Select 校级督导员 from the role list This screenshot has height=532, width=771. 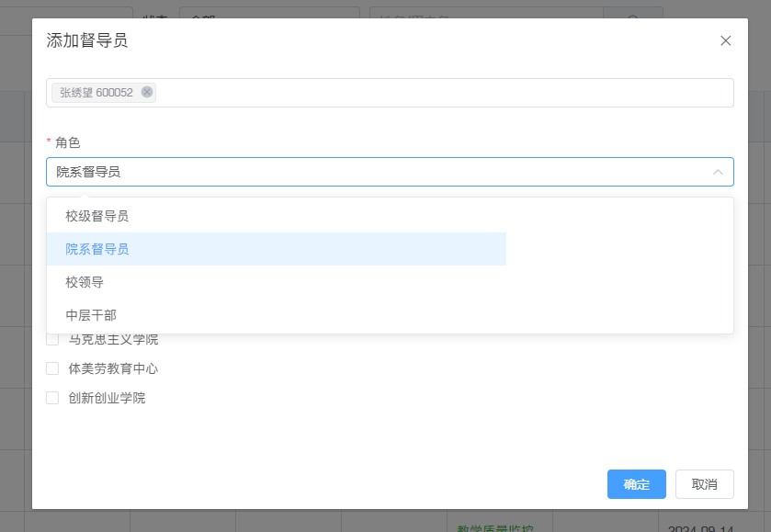point(96,216)
